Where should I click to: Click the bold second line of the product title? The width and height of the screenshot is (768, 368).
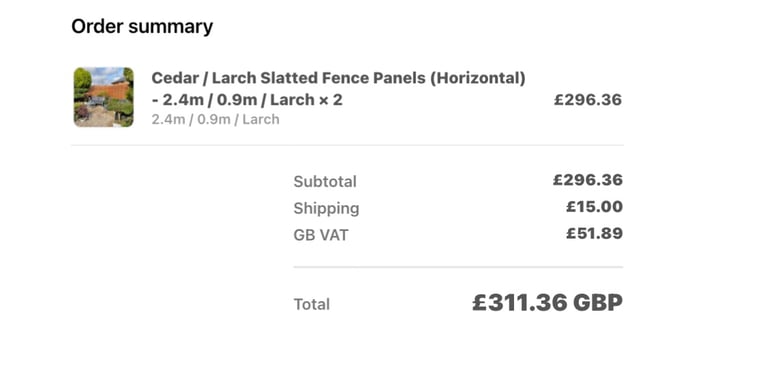[247, 100]
